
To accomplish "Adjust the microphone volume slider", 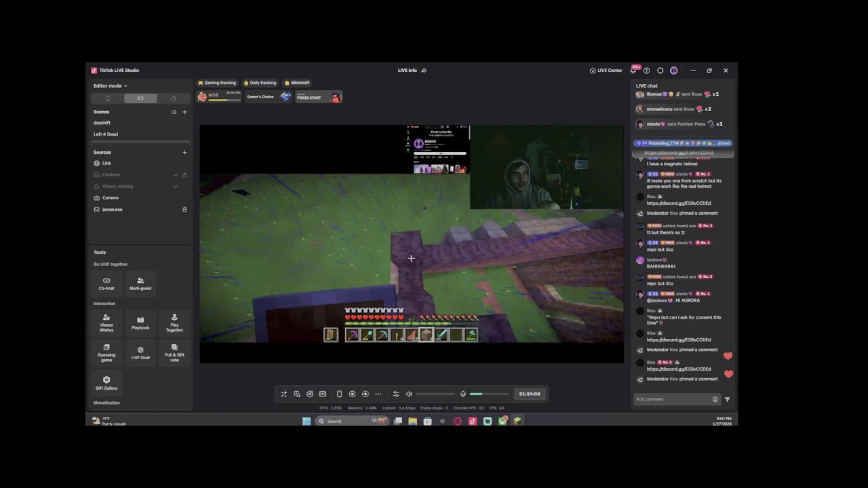I will click(489, 394).
